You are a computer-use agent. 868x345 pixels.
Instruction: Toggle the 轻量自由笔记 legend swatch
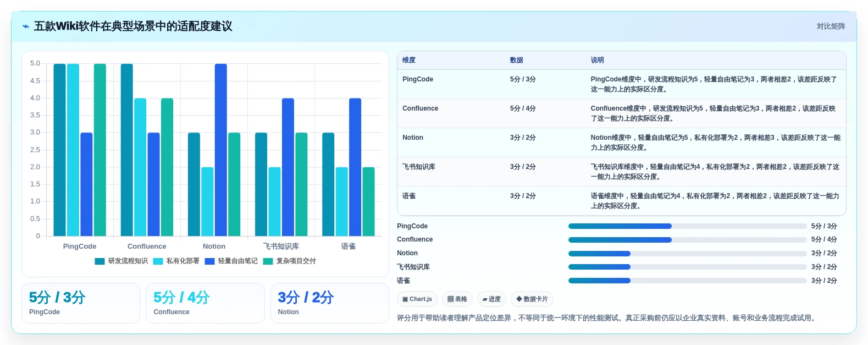pyautogui.click(x=209, y=261)
